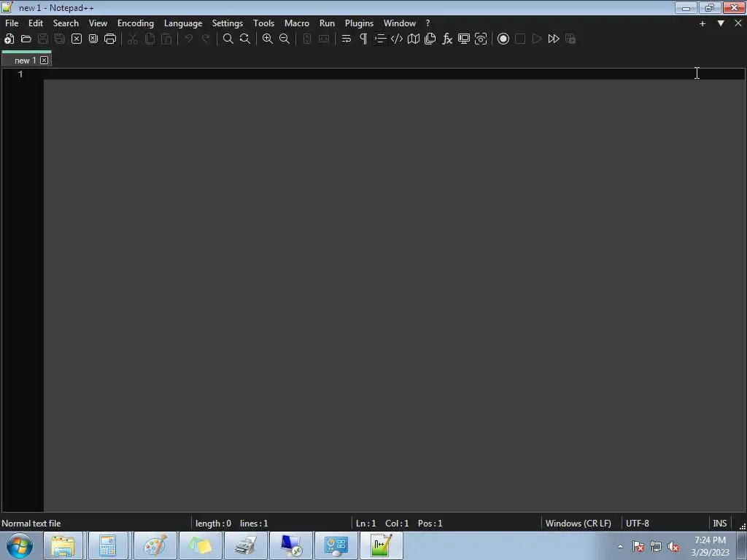The height and width of the screenshot is (560, 747).
Task: Open the Document Map icon
Action: click(414, 39)
